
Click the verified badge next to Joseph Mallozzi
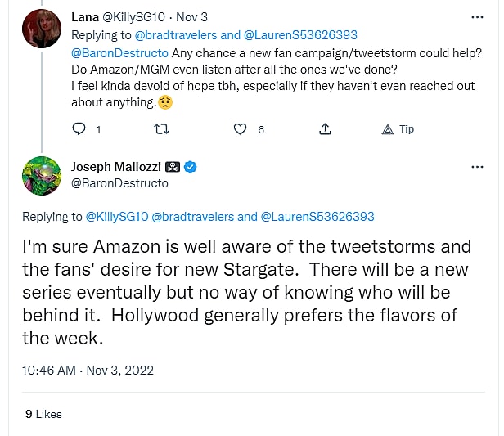(191, 168)
